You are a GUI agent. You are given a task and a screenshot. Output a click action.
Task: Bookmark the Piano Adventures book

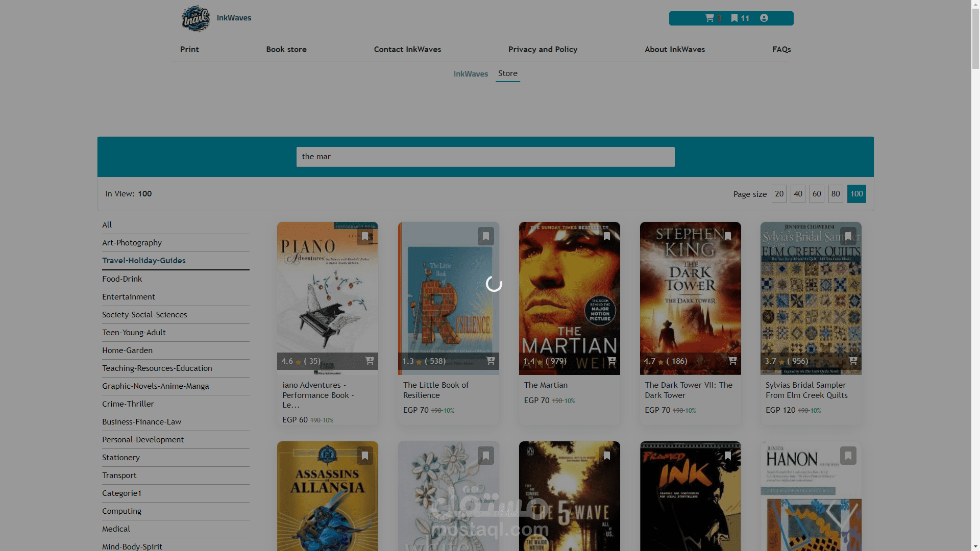(365, 236)
